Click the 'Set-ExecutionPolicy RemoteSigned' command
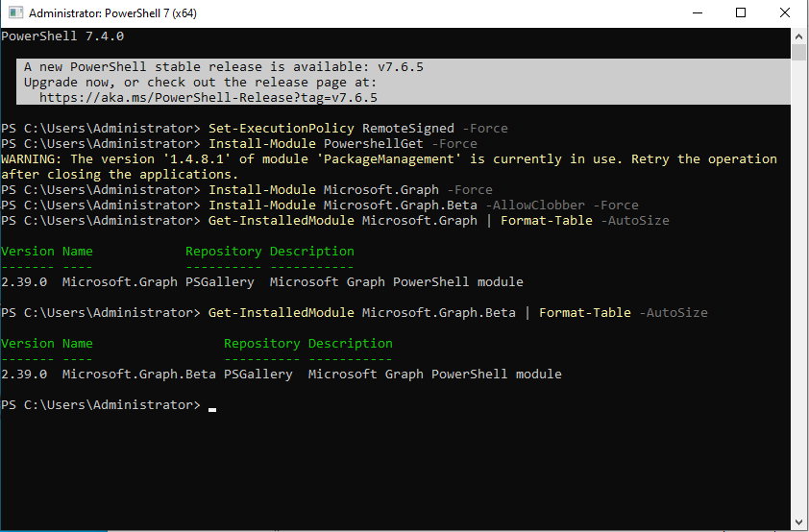The width and height of the screenshot is (809, 532). click(x=331, y=129)
